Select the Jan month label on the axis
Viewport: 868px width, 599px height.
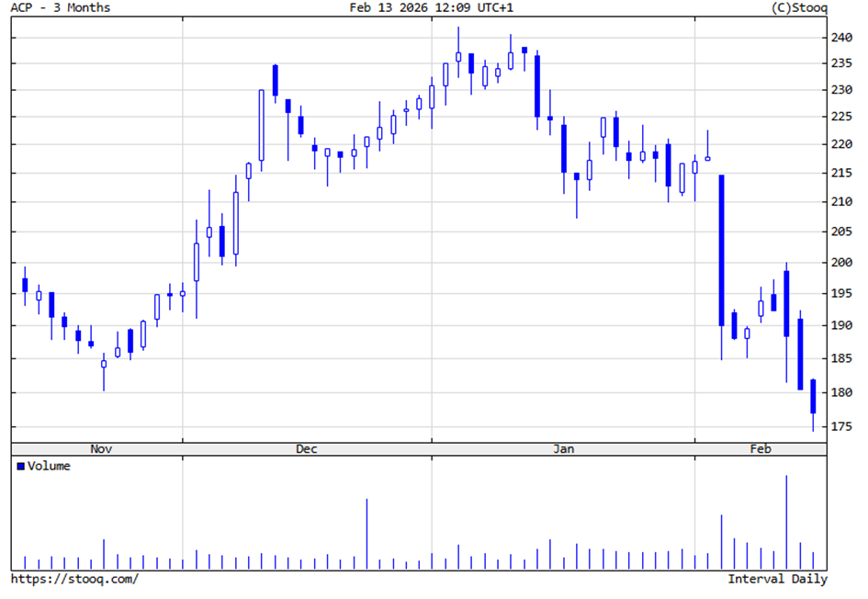[x=563, y=448]
